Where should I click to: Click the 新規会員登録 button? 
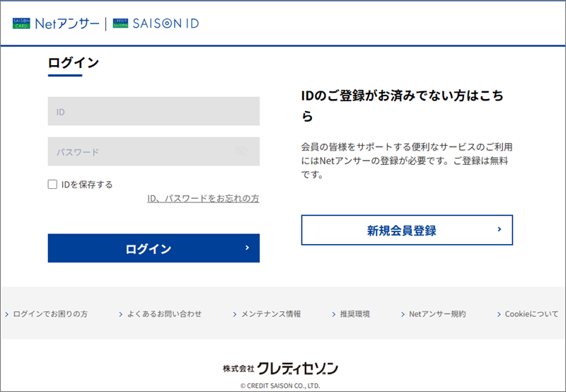(408, 230)
